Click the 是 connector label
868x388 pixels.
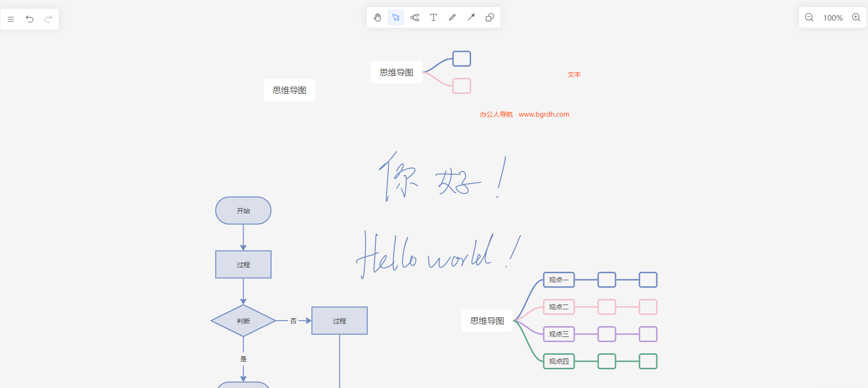[x=244, y=359]
